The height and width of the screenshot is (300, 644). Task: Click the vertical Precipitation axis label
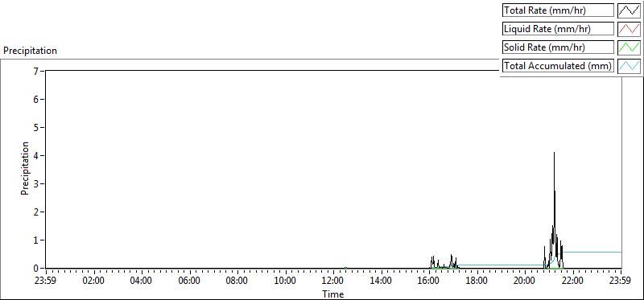coord(25,168)
